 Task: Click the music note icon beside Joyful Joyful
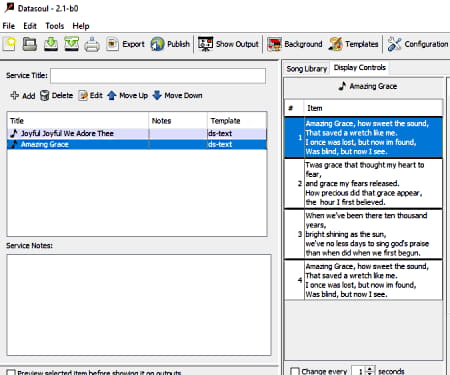click(14, 133)
